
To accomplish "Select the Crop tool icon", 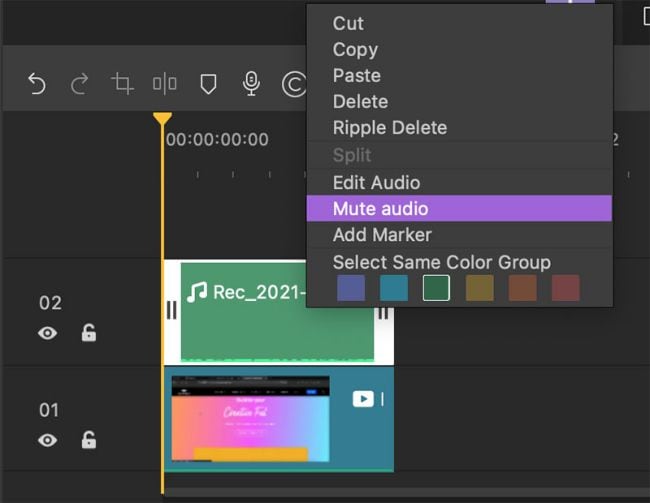I will point(122,85).
